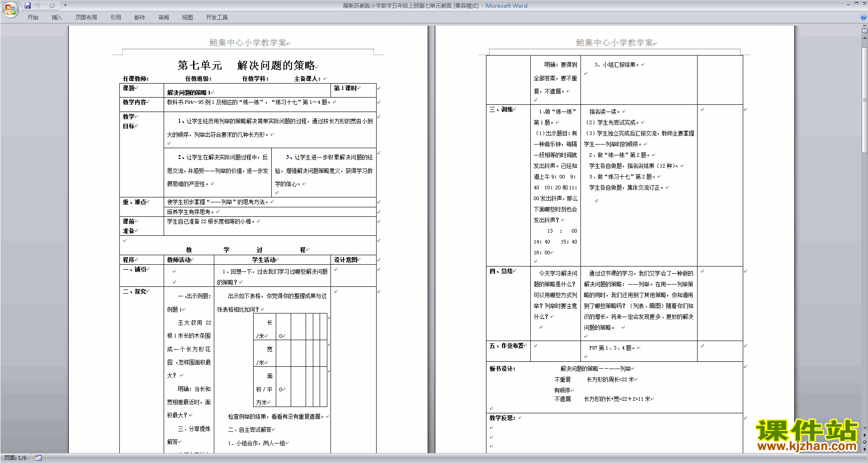Screen dimensions: 868x463
Task: Click the header text 鲍集中心小学教学案 on page two
Action: [614, 42]
